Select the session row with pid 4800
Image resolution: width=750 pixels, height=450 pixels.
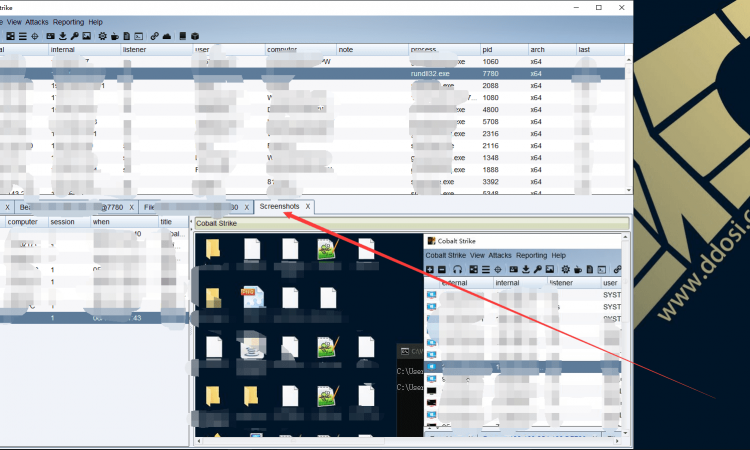(x=312, y=110)
